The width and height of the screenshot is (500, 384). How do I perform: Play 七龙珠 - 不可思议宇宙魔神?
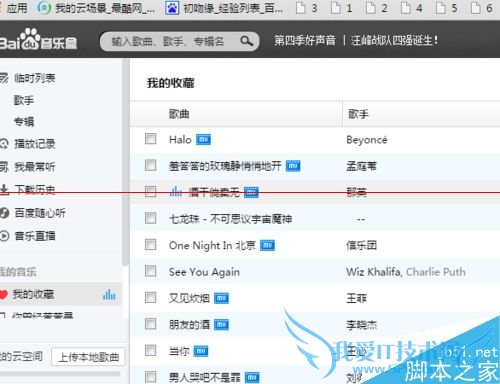tap(230, 219)
